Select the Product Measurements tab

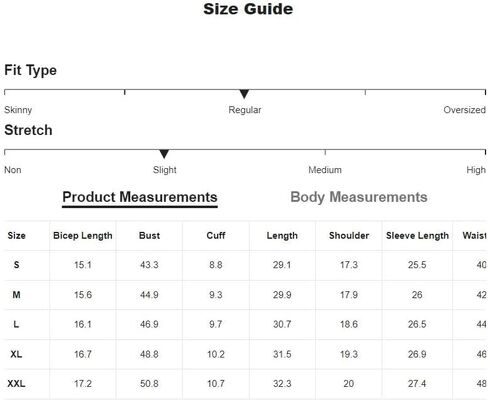pyautogui.click(x=140, y=197)
